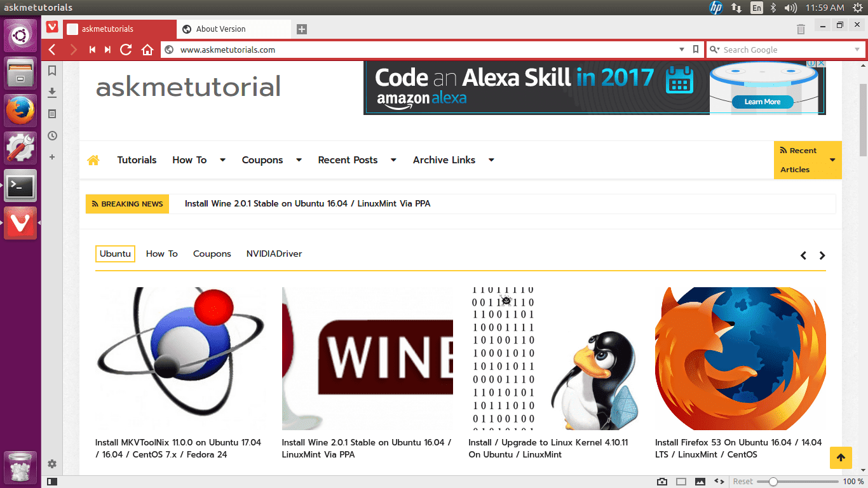This screenshot has width=868, height=488.
Task: Open the Tutorials nav item
Action: (137, 160)
